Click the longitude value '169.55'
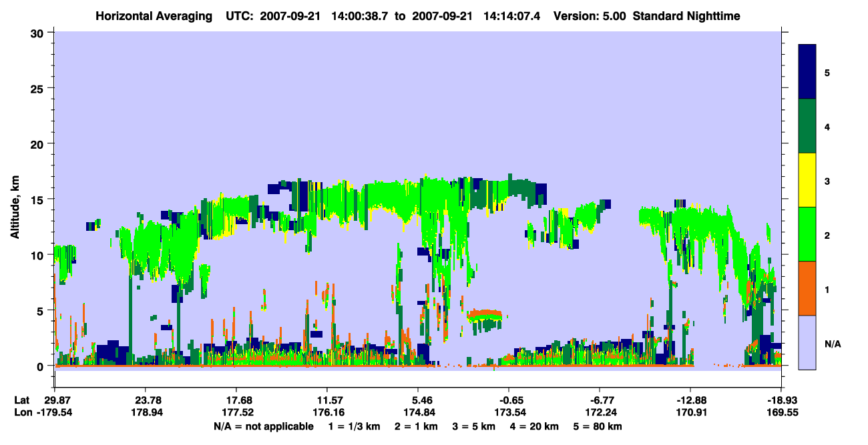Image resolution: width=868 pixels, height=445 pixels. [x=781, y=412]
